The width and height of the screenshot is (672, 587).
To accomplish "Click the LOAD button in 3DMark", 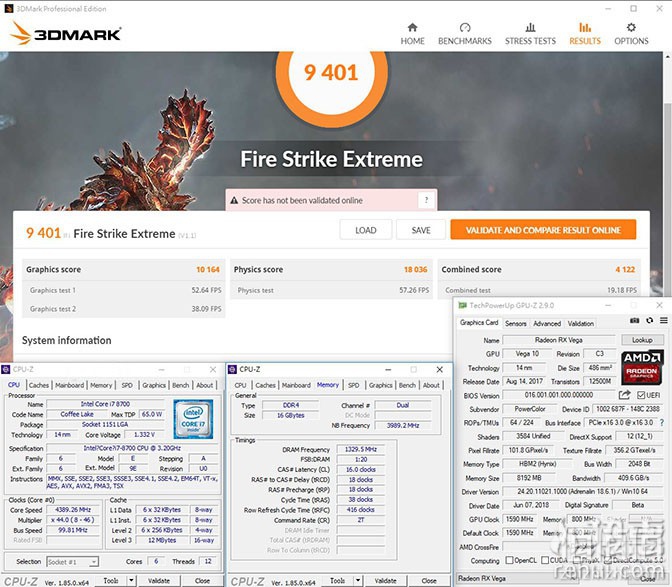I will 366,230.
